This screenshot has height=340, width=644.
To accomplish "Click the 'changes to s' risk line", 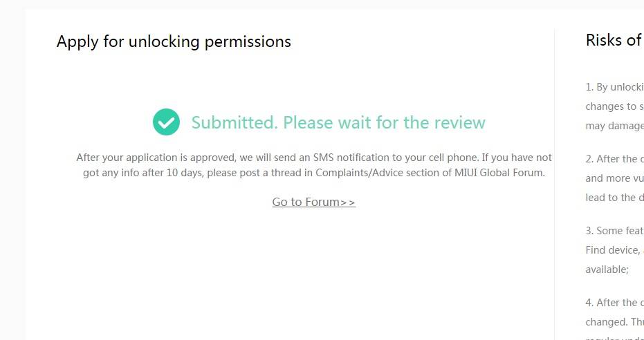I will click(x=614, y=106).
